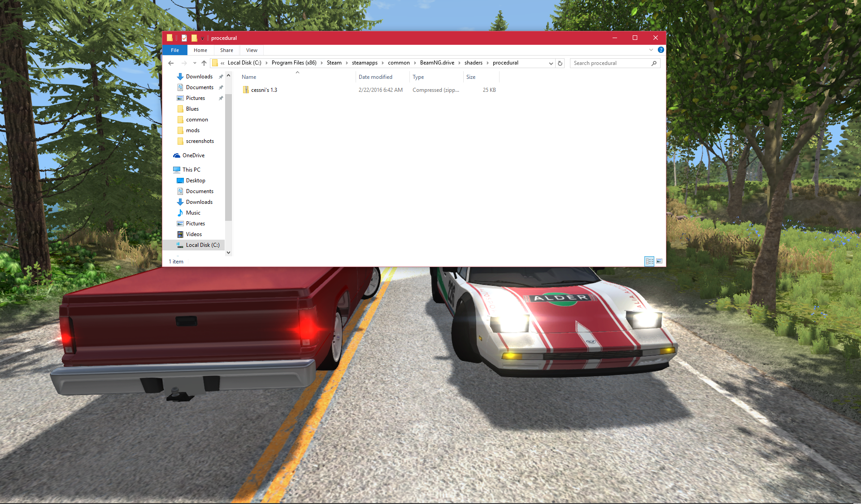The width and height of the screenshot is (861, 504).
Task: Open the recent locations dropdown arrow
Action: click(x=195, y=63)
